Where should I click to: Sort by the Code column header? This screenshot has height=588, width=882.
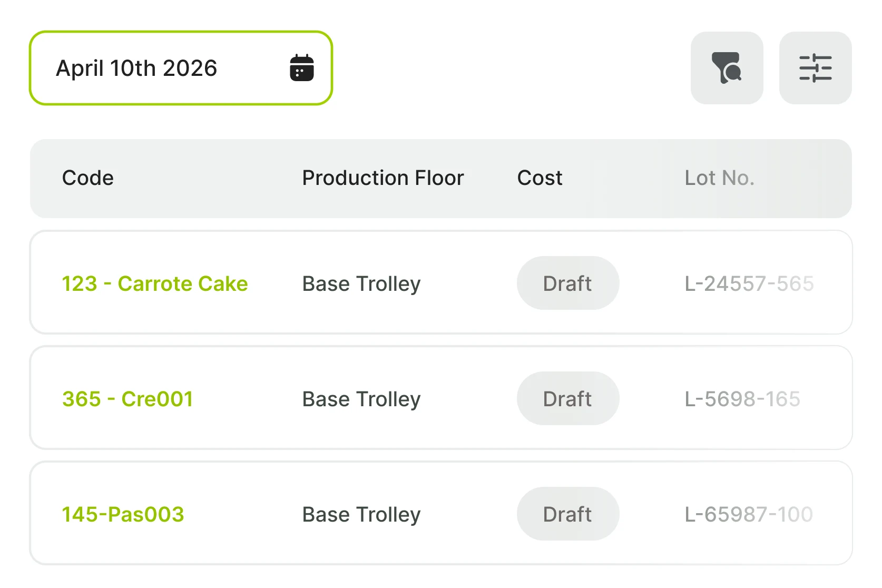pyautogui.click(x=88, y=178)
